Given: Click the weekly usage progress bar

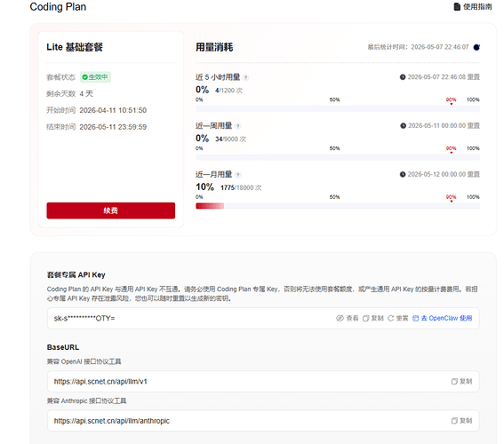Looking at the screenshot, I should tap(338, 157).
